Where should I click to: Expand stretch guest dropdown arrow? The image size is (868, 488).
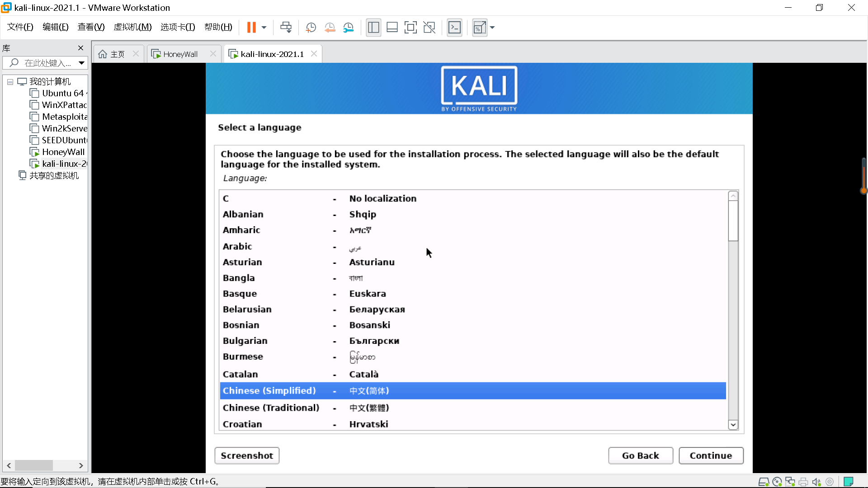492,28
